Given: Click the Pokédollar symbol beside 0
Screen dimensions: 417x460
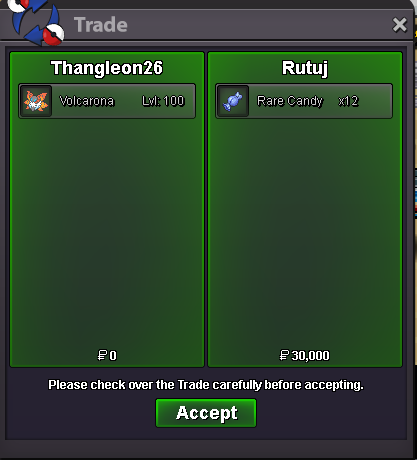Looking at the screenshot, I should (x=102, y=355).
